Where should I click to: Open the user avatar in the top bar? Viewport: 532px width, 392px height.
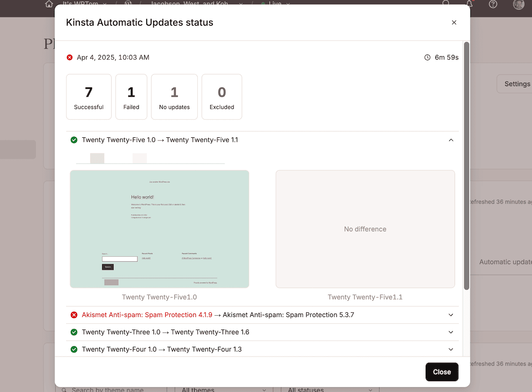point(518,4)
